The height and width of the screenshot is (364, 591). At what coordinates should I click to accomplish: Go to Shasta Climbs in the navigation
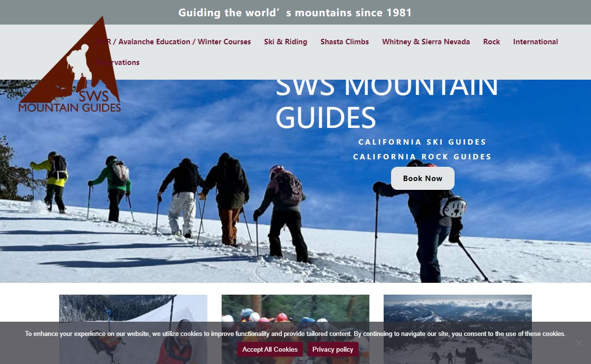pyautogui.click(x=345, y=42)
